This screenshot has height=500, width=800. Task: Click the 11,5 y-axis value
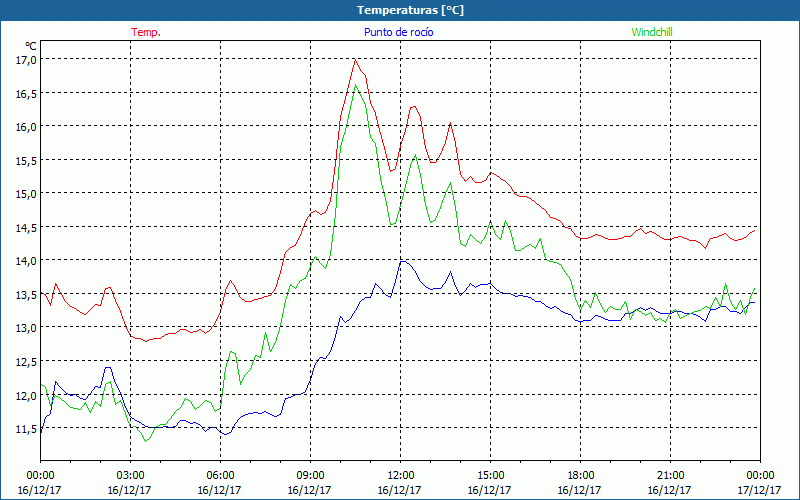click(27, 429)
